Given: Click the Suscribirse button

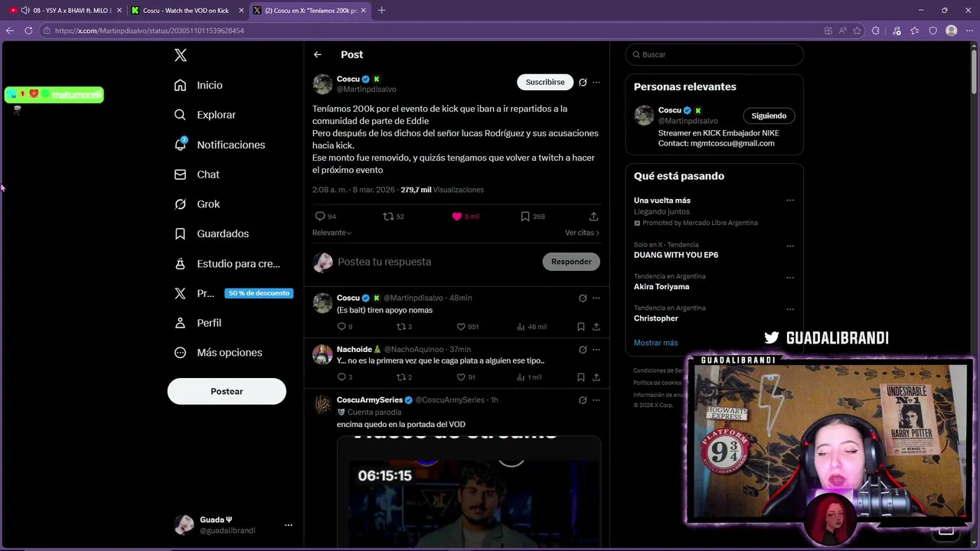Looking at the screenshot, I should [x=545, y=82].
